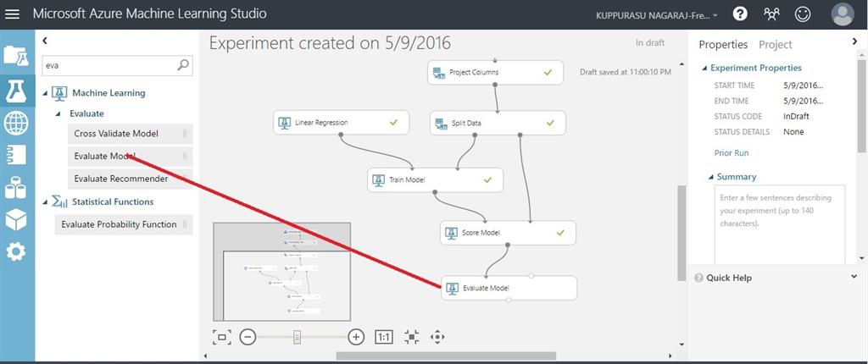
Task: Click the In draft status text
Action: [650, 42]
